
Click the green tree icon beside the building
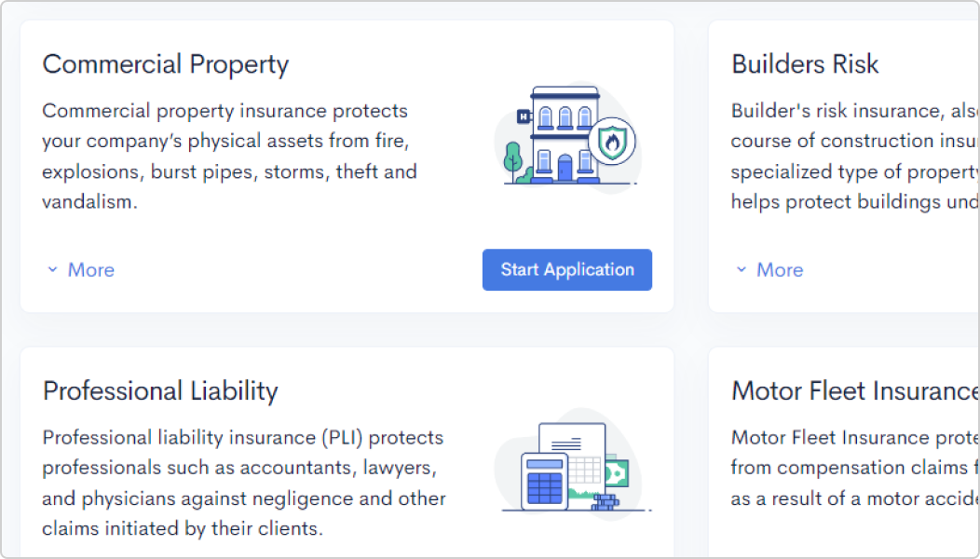click(513, 162)
